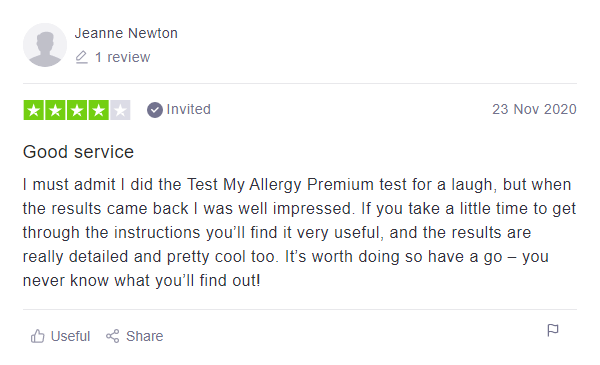
Task: Click the thumbs-up Useful icon
Action: pyautogui.click(x=38, y=336)
